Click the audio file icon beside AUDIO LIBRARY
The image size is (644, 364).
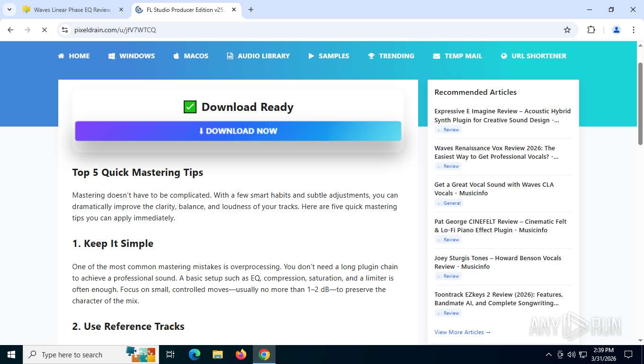click(230, 56)
